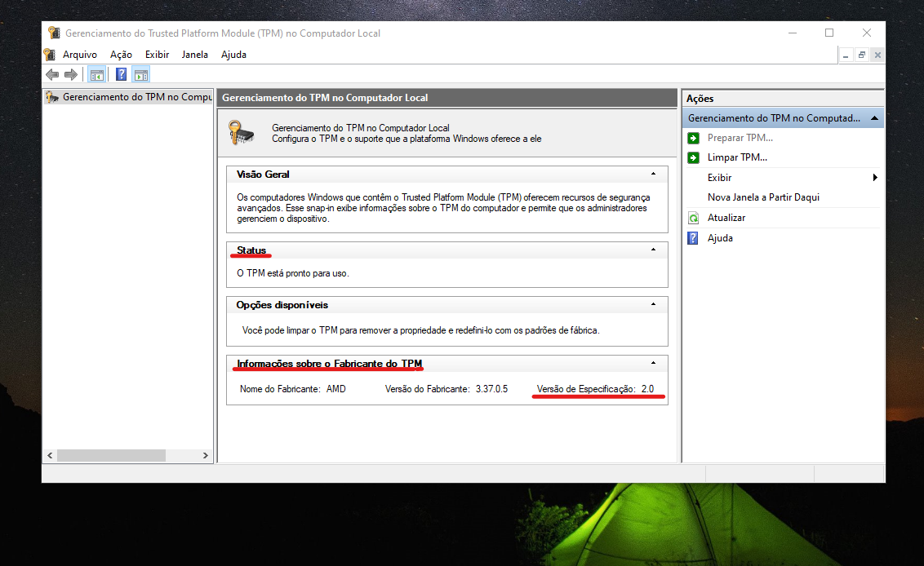Click the help icon beside Ajuda action
924x566 pixels.
coord(693,238)
